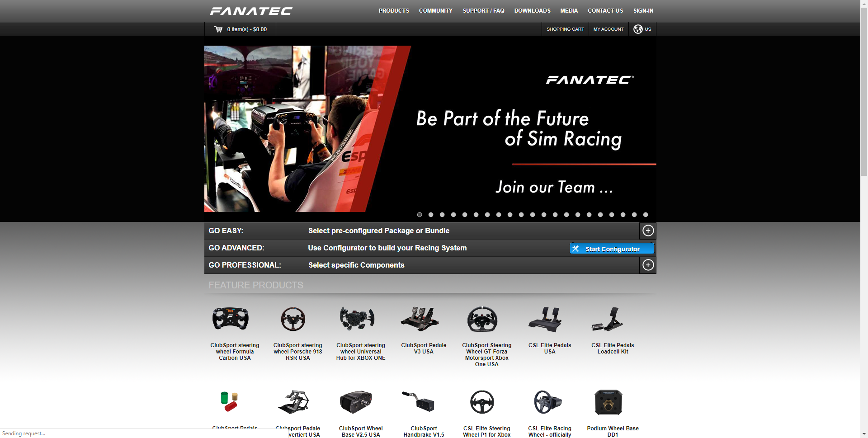Viewport: 868px width, 438px height.
Task: Click the globe region icon labeled US
Action: (x=638, y=29)
